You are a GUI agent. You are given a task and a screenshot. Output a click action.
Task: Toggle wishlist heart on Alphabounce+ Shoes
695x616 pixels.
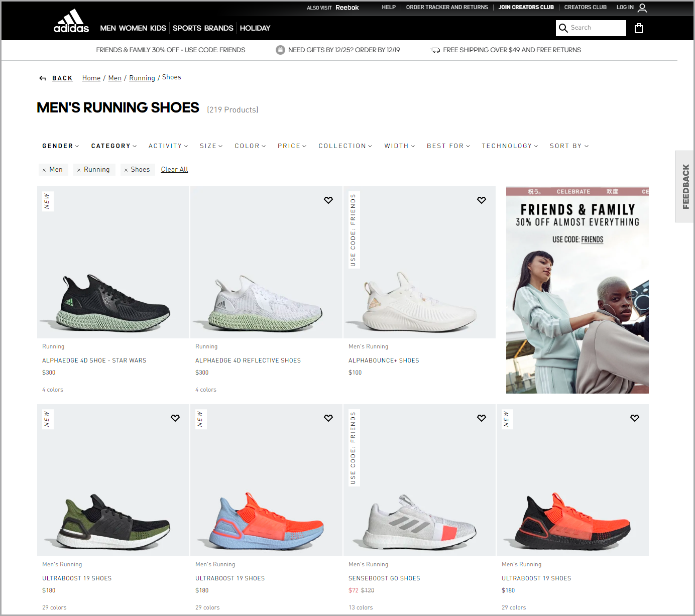coord(482,200)
